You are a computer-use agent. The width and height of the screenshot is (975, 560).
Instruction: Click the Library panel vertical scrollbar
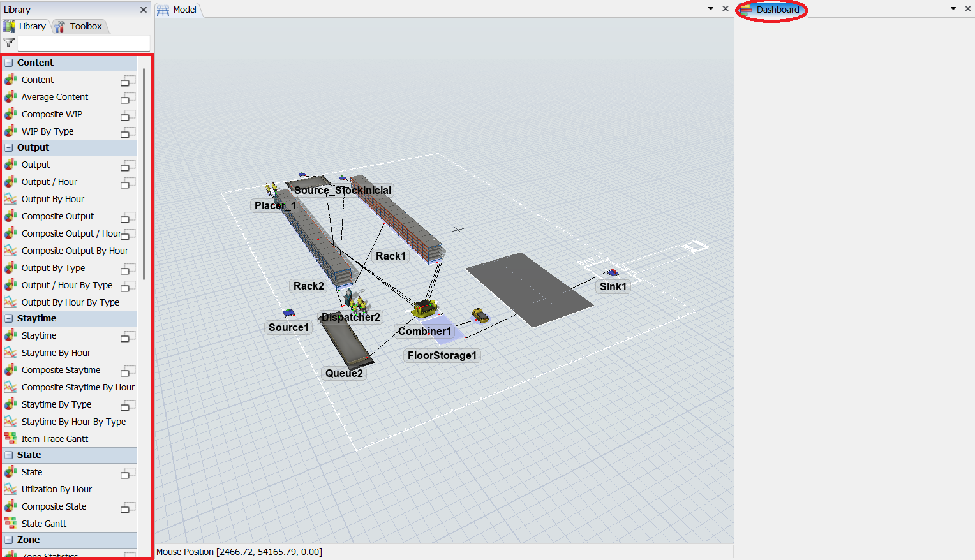(x=144, y=172)
